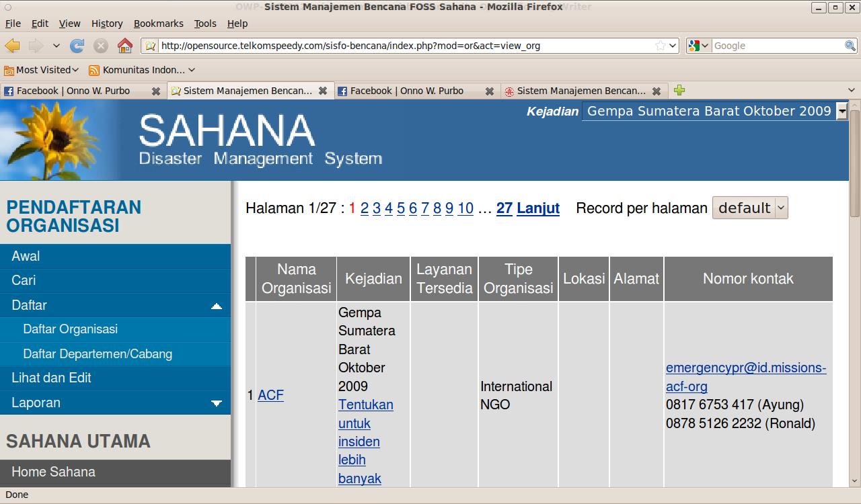
Task: Click the Reload page icon
Action: [77, 46]
